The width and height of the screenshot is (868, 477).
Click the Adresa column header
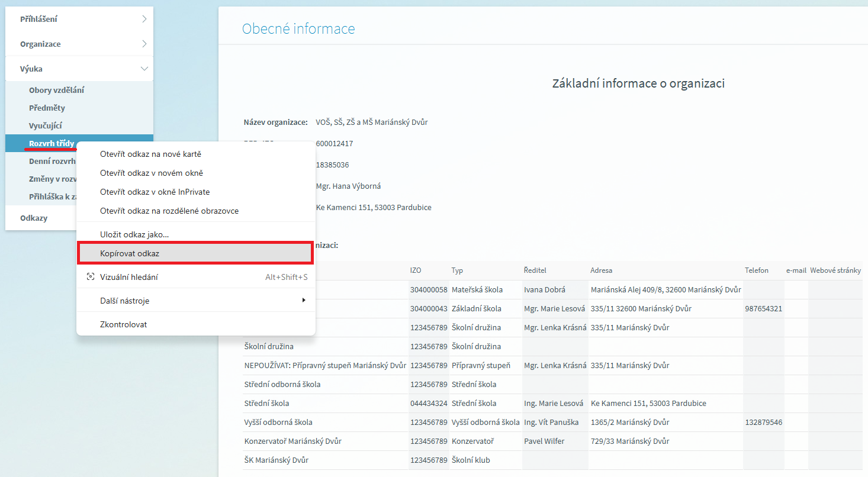(601, 270)
